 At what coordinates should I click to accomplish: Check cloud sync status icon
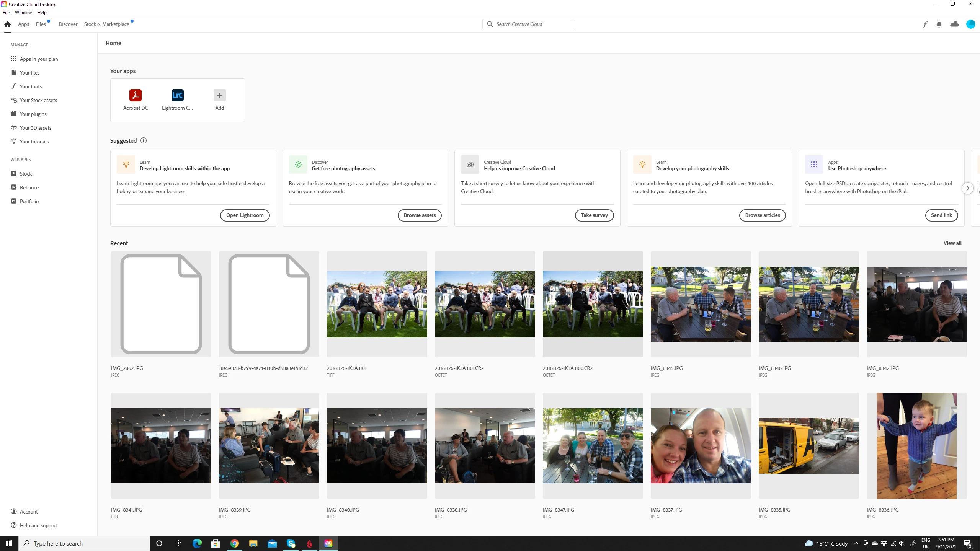954,24
